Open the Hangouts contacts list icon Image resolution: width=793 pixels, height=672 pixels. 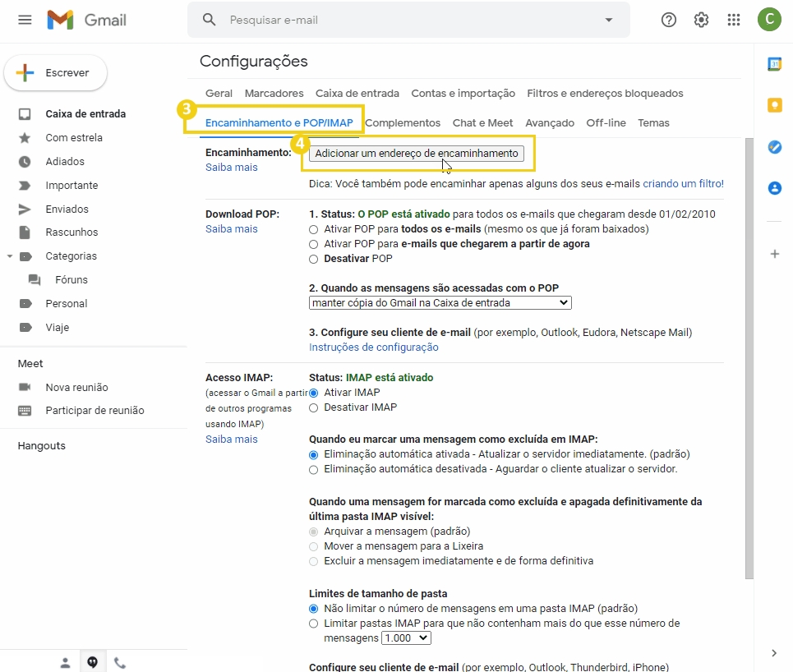pyautogui.click(x=65, y=661)
